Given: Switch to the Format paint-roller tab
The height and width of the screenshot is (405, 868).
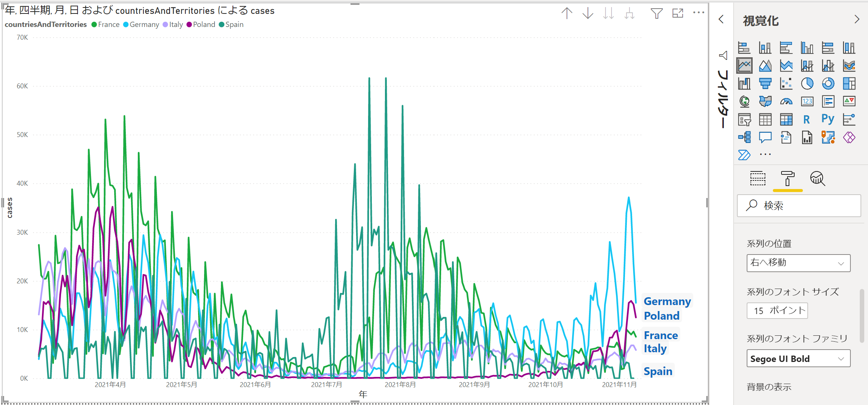Looking at the screenshot, I should (x=787, y=179).
